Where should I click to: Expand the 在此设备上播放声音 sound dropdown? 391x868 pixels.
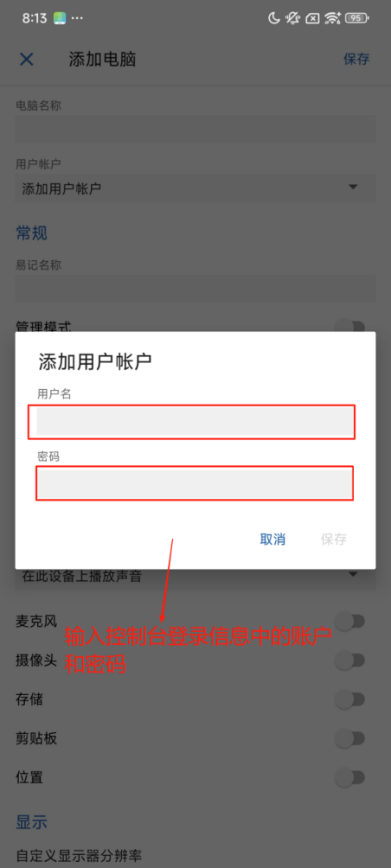pos(195,577)
